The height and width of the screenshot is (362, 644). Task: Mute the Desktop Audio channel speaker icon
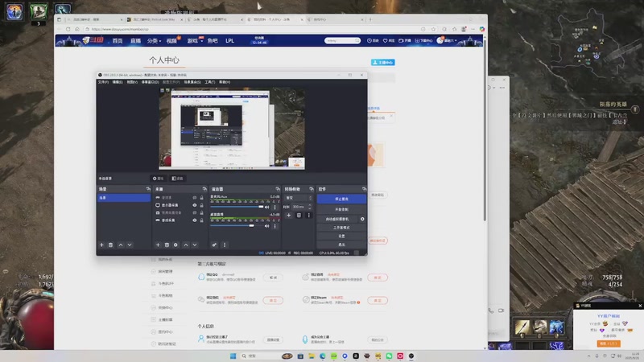click(267, 226)
